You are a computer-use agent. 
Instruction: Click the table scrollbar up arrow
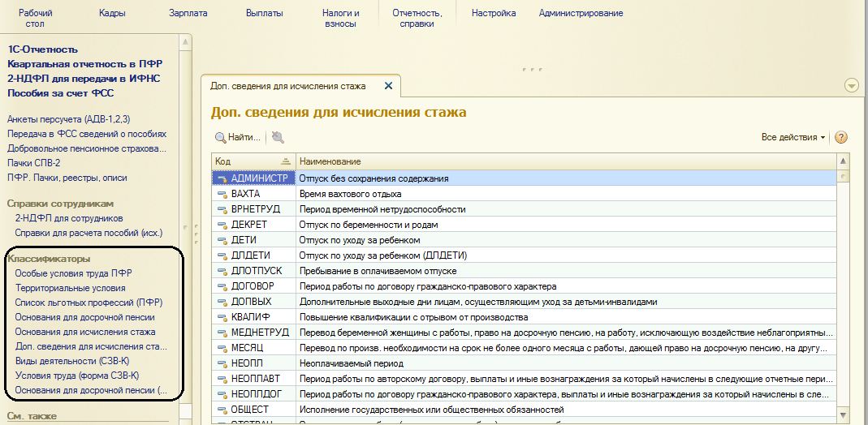click(843, 161)
